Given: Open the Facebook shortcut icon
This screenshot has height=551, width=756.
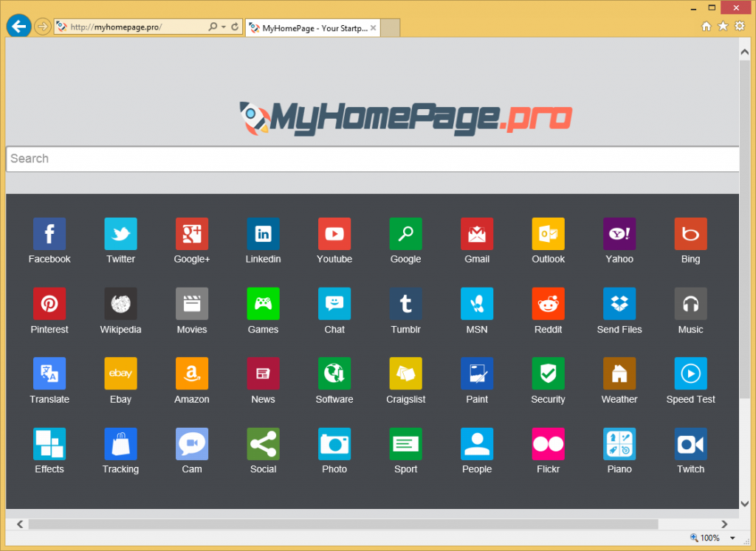Looking at the screenshot, I should [x=49, y=234].
